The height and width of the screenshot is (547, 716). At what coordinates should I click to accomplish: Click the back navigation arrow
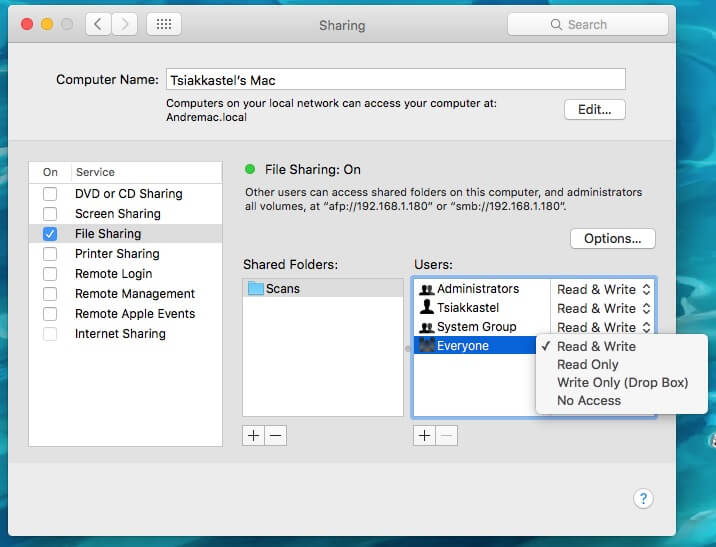pyautogui.click(x=98, y=24)
